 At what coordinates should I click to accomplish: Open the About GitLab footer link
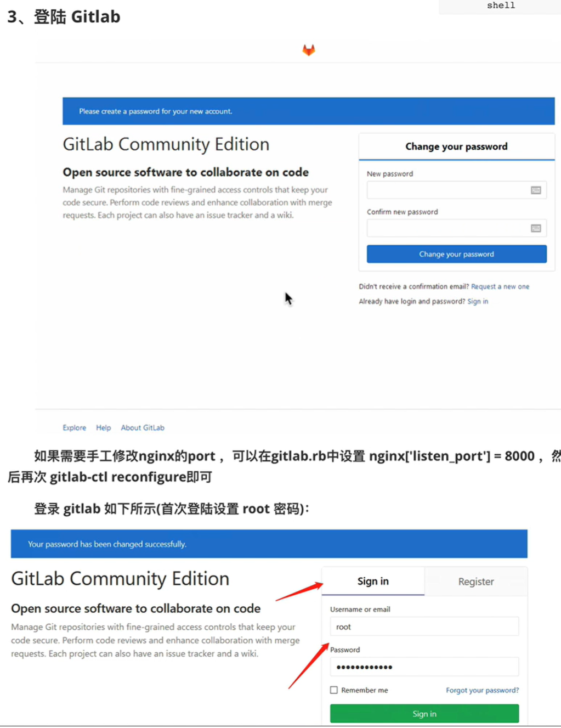pyautogui.click(x=143, y=428)
